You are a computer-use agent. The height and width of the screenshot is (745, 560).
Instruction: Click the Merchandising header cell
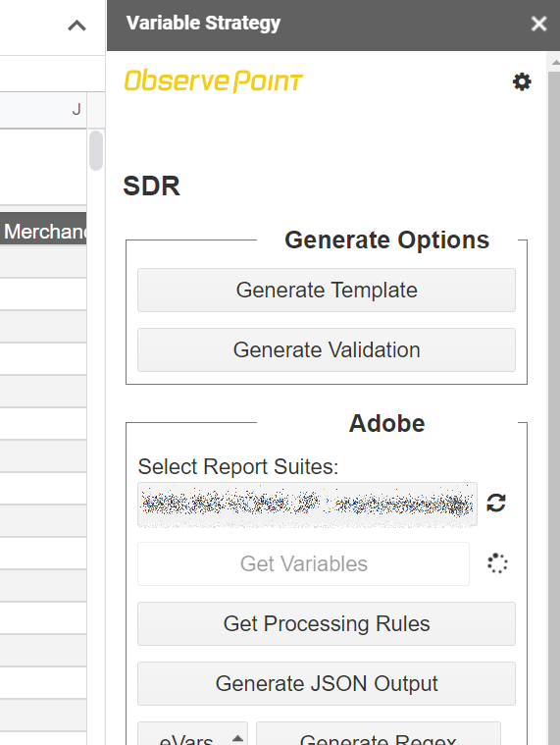pos(43,229)
